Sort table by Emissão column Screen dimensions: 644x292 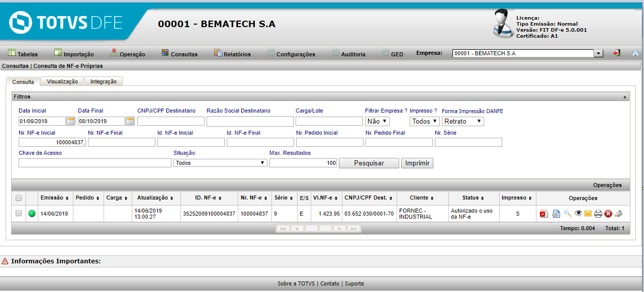click(55, 198)
